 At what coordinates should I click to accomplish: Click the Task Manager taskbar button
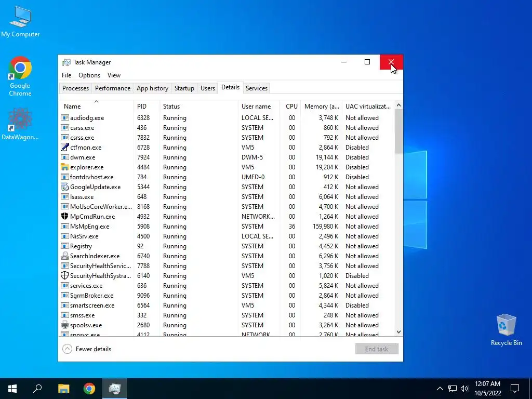click(115, 389)
